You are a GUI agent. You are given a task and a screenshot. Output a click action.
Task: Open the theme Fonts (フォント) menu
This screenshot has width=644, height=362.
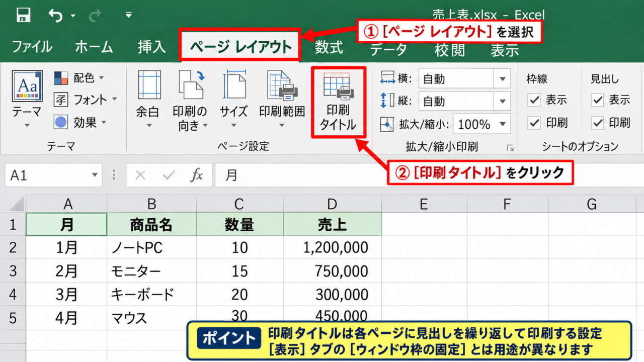pos(85,100)
